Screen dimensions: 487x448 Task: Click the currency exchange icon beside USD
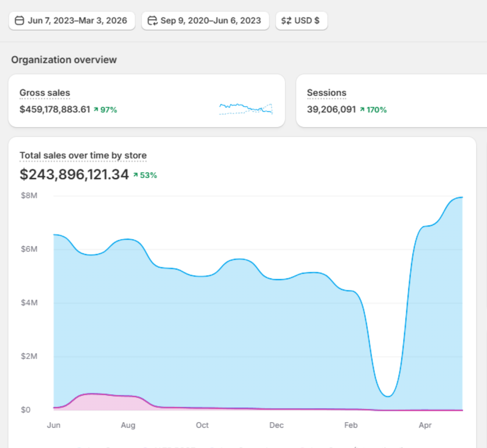click(286, 21)
